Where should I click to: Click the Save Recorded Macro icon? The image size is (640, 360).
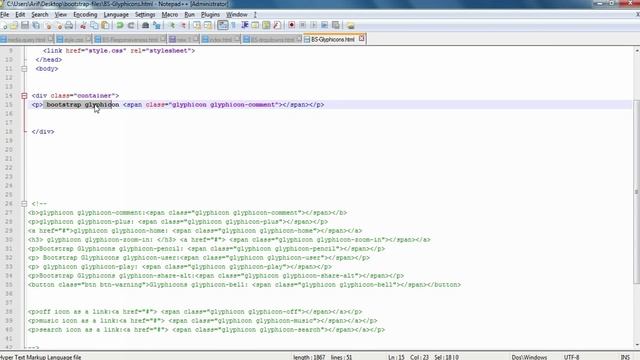click(x=336, y=26)
